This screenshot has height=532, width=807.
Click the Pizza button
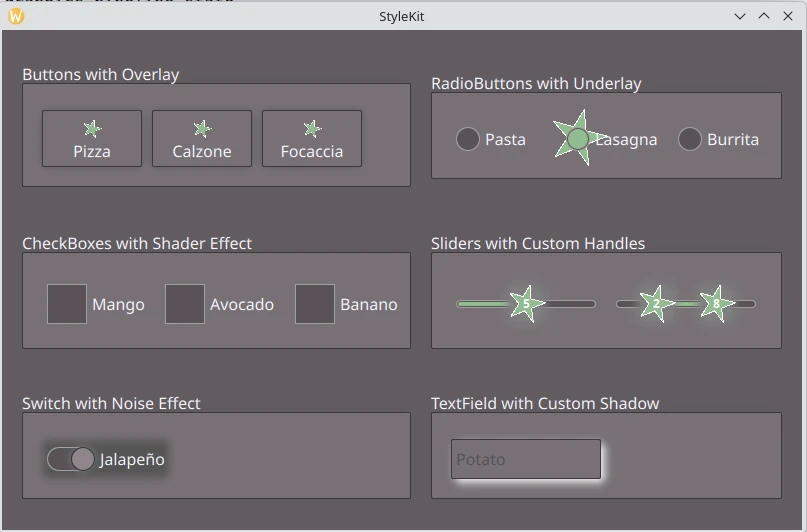click(92, 138)
